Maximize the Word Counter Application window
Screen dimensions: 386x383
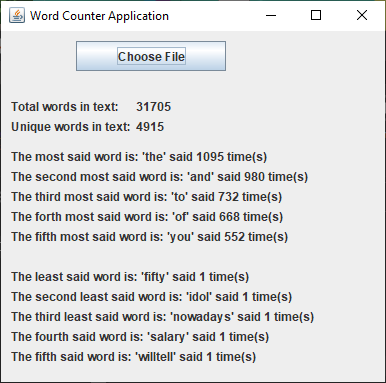tap(316, 15)
